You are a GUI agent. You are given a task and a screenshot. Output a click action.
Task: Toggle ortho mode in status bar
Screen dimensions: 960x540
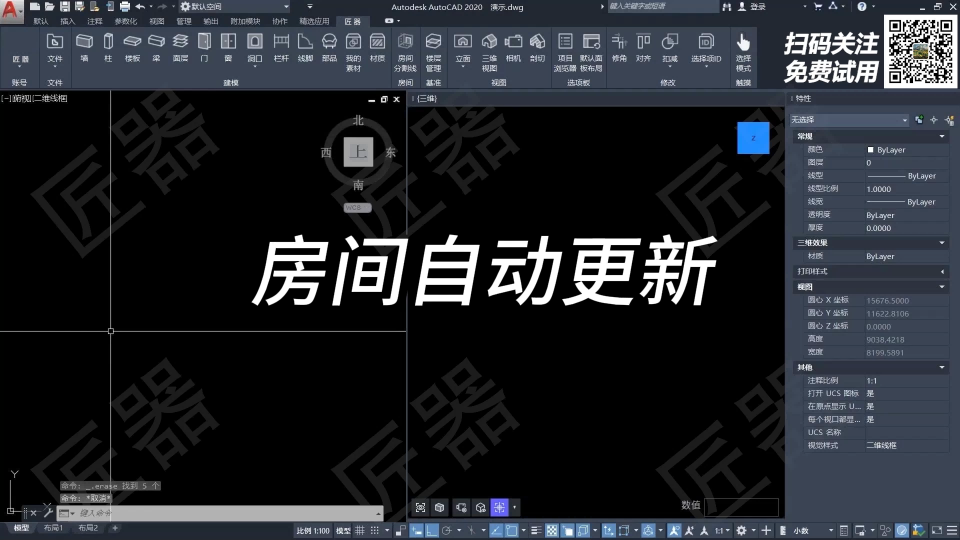tap(432, 531)
